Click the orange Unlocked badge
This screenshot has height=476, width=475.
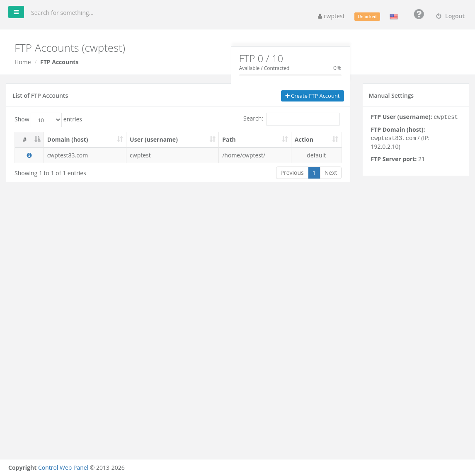[367, 17]
